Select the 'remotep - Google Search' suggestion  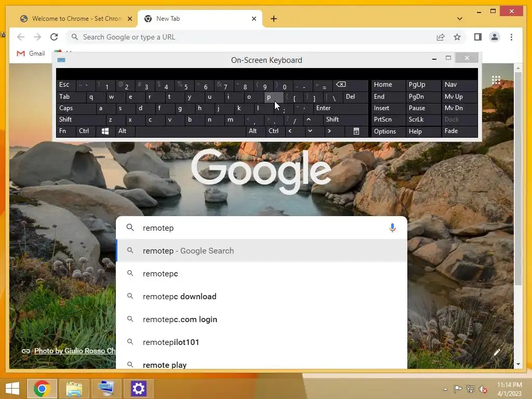tap(261, 251)
